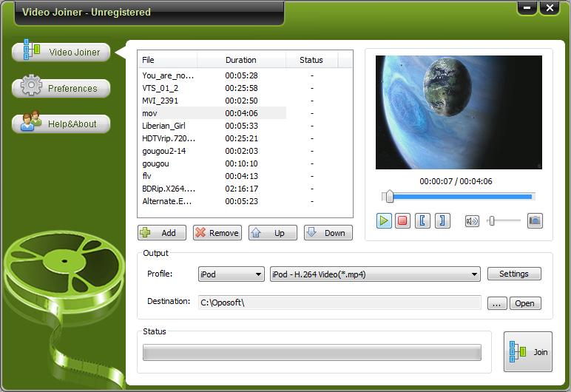Minimize the Video Joiner window
The image size is (571, 392).
click(527, 7)
